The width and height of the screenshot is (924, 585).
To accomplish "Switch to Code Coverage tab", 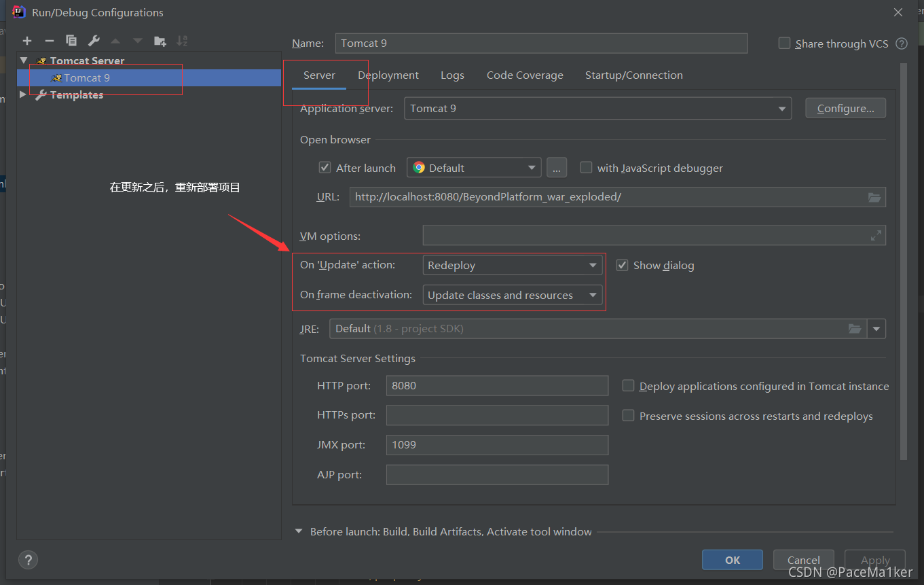I will tap(525, 75).
